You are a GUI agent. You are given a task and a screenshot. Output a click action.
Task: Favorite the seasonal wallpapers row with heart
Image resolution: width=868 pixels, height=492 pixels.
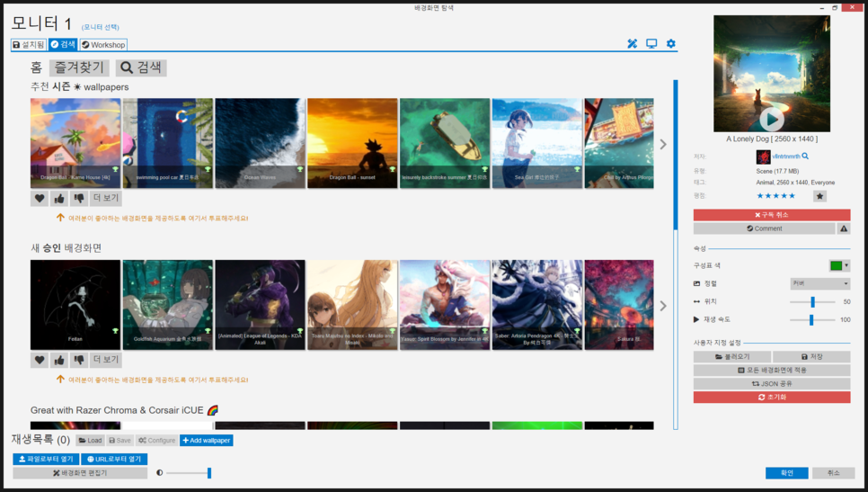tap(40, 199)
